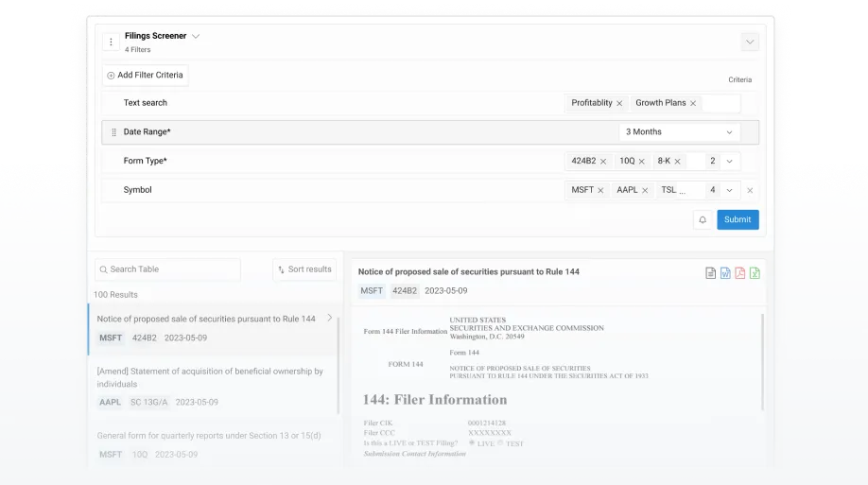Viewport: 868px width, 485px height.
Task: Click the 424B2 tag in document header
Action: coord(405,291)
